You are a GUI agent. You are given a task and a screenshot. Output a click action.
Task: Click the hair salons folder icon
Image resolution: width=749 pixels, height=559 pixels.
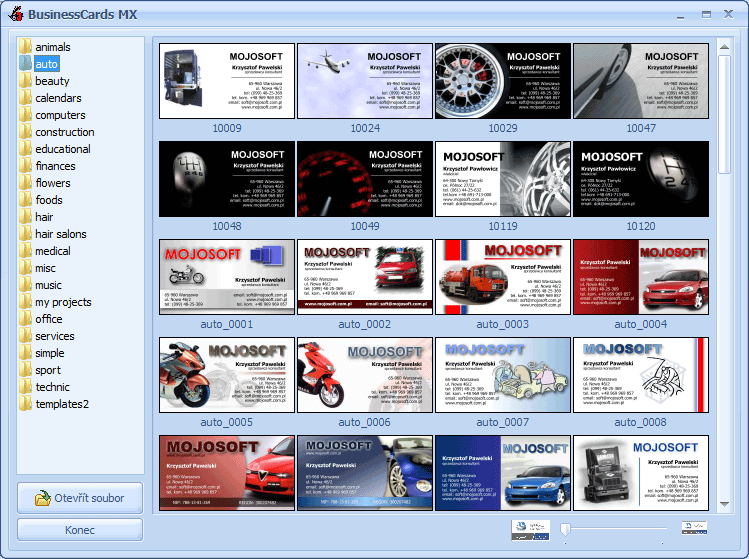tap(25, 233)
